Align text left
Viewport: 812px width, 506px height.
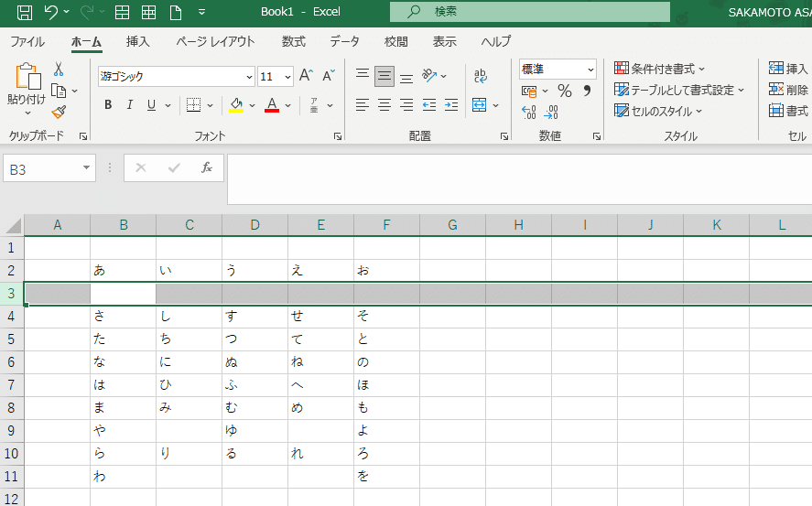(x=363, y=105)
